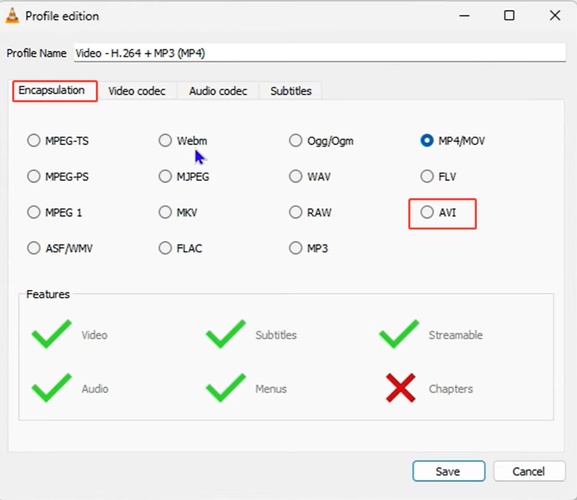Image resolution: width=577 pixels, height=500 pixels.
Task: Select the FLV radio button
Action: click(427, 176)
